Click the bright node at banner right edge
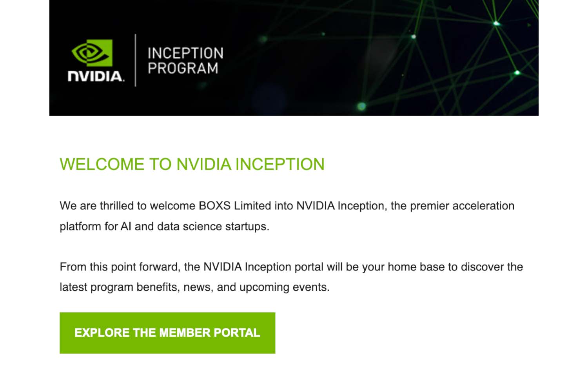Image resolution: width=588 pixels, height=392 pixels. point(517,73)
